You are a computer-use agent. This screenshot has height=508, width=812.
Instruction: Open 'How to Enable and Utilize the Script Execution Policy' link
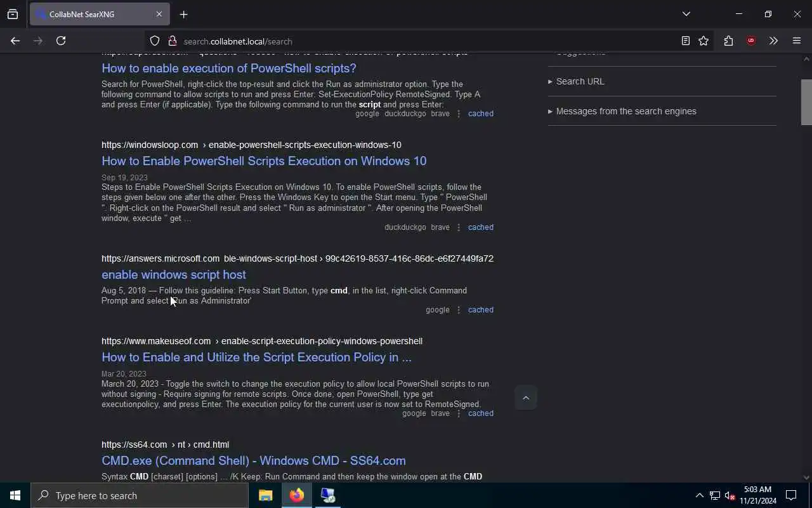click(256, 357)
